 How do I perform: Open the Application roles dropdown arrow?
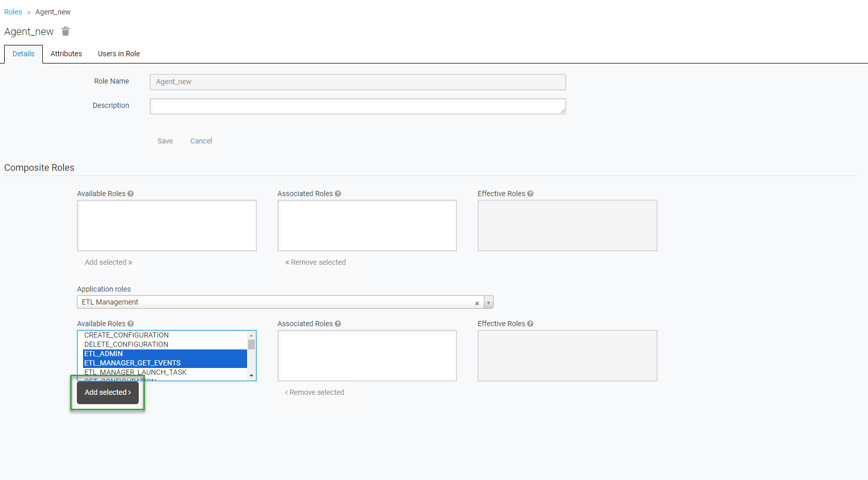point(488,302)
